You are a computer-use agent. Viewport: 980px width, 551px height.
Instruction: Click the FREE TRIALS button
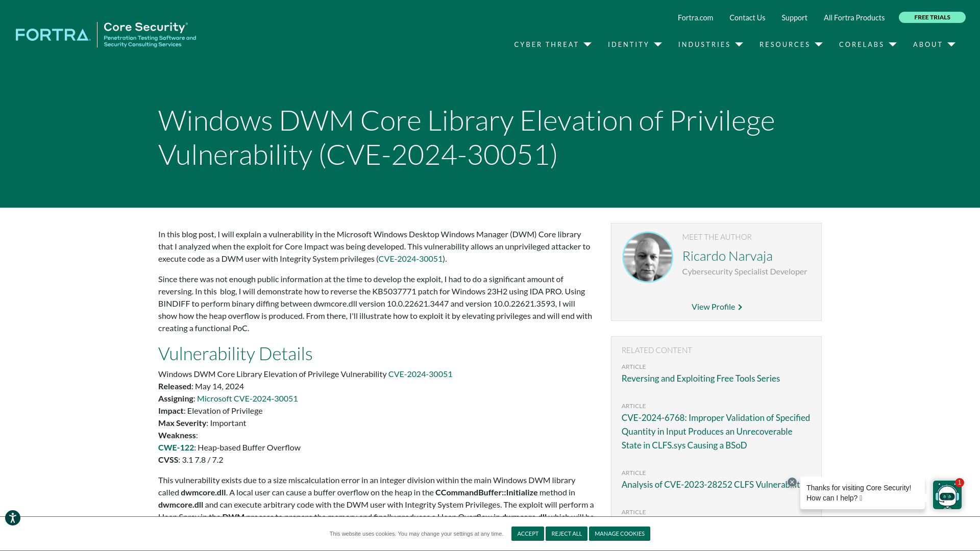click(x=932, y=17)
